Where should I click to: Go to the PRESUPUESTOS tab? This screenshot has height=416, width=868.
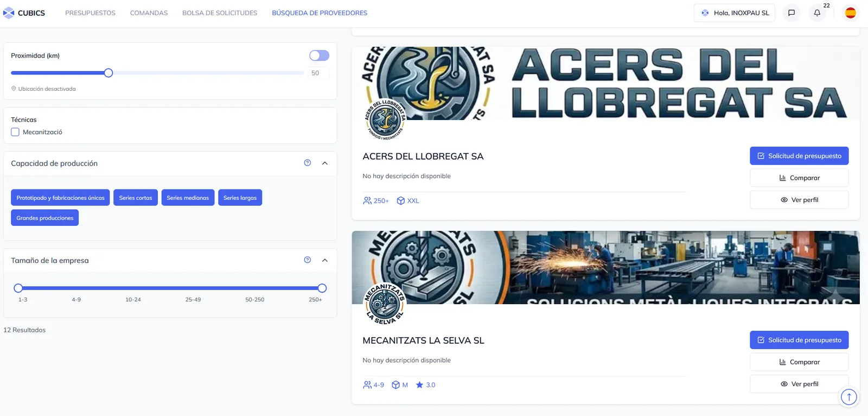coord(90,12)
